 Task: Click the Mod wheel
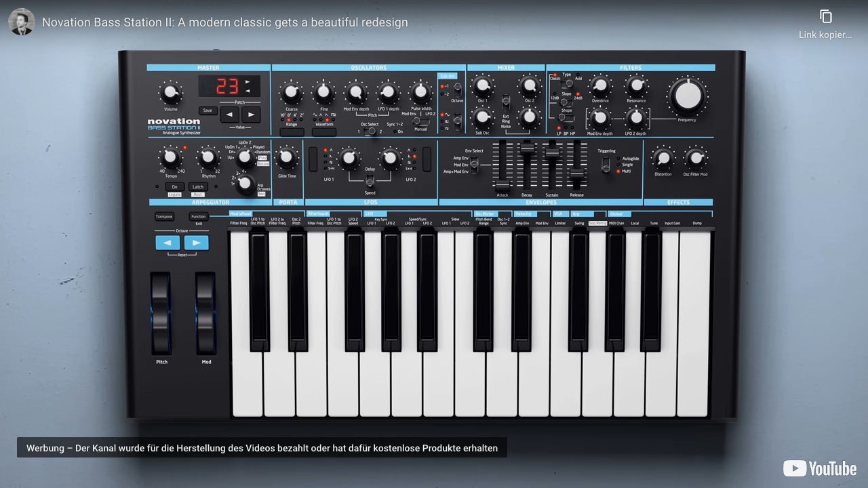[206, 314]
